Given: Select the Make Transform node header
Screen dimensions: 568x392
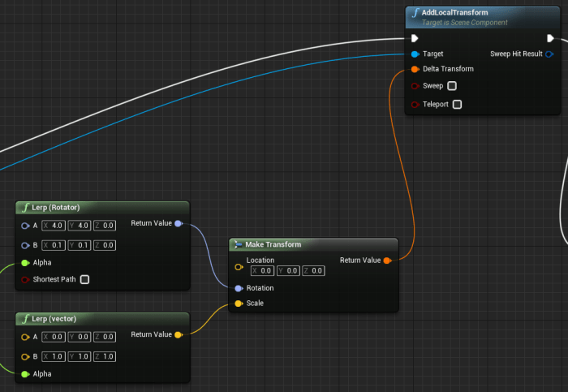Looking at the screenshot, I should (x=273, y=244).
